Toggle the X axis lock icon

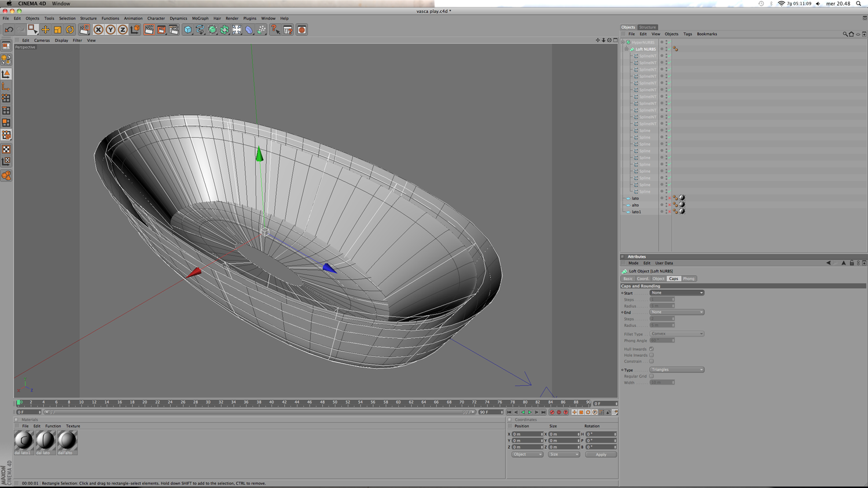tap(98, 29)
